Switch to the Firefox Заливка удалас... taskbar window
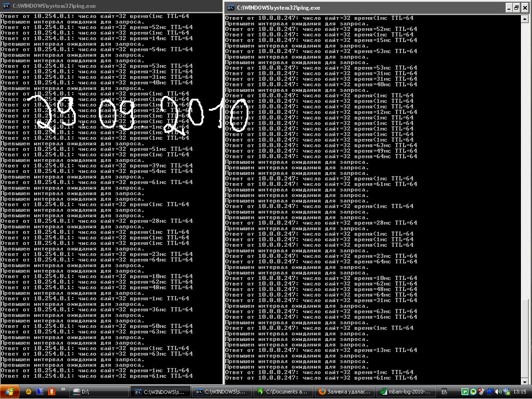 click(345, 392)
